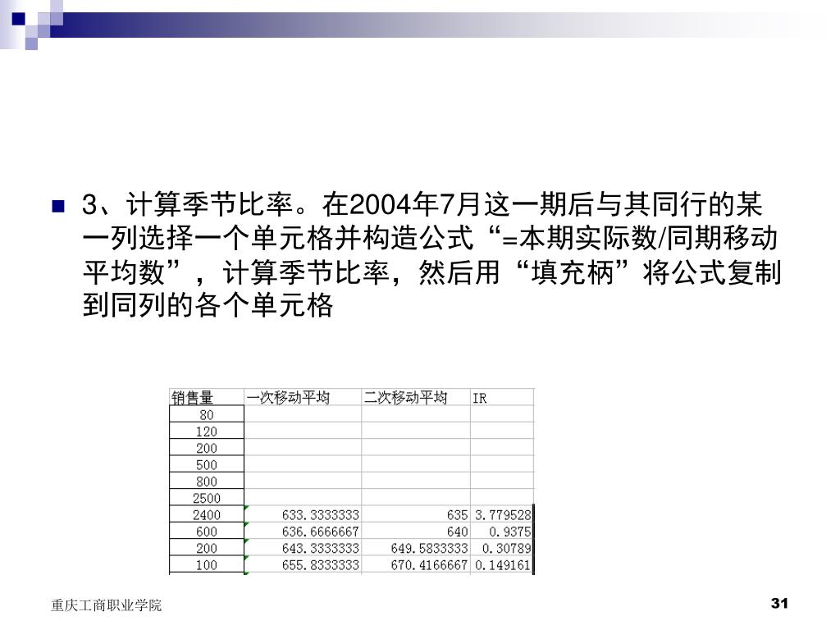The height and width of the screenshot is (630, 840).
Task: Select the cell containing 80
Action: point(207,414)
